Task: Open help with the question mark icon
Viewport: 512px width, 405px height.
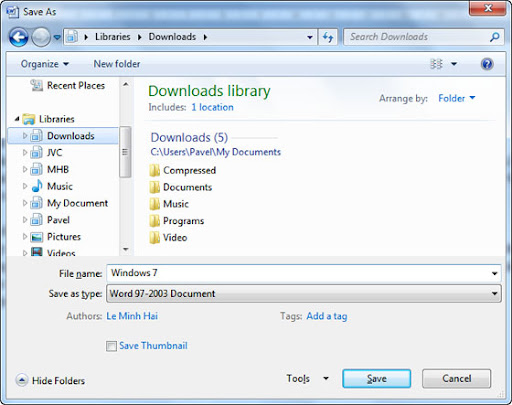Action: click(487, 64)
